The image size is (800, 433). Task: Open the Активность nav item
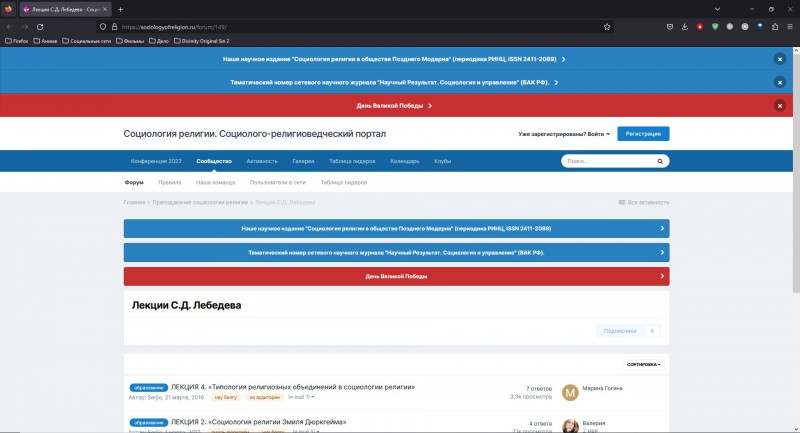262,161
